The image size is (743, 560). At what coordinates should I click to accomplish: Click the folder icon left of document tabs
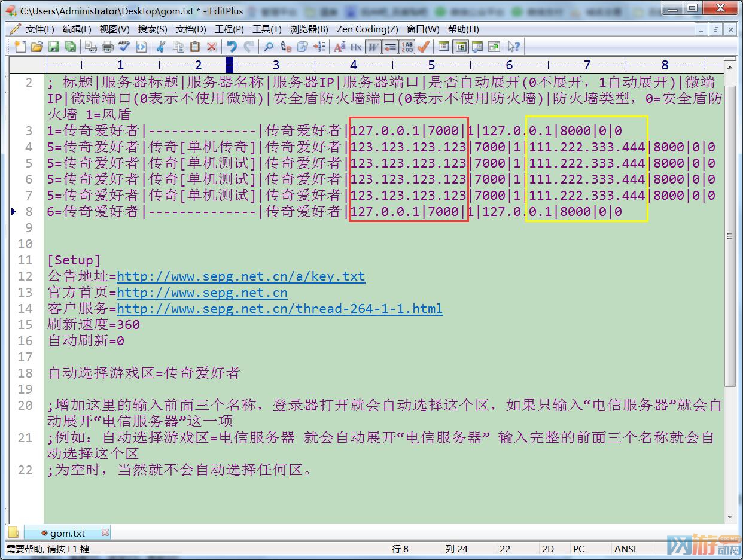pos(14,532)
